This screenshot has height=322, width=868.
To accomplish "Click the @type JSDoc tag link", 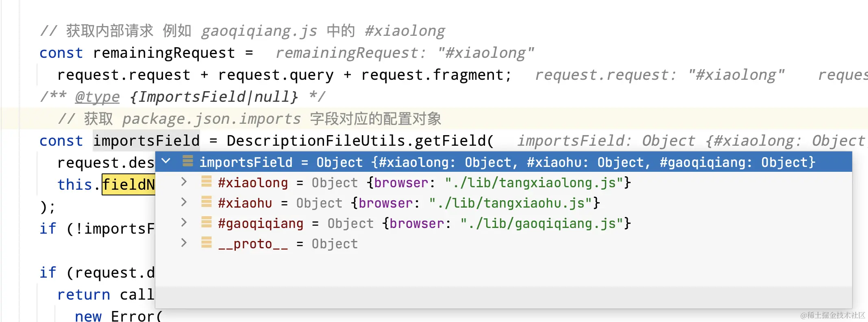I will [x=97, y=97].
